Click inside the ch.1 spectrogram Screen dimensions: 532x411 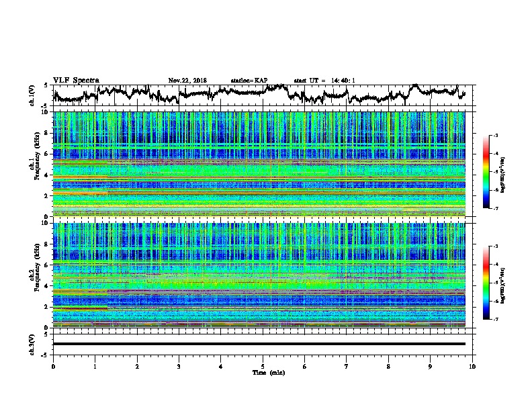[x=259, y=164]
